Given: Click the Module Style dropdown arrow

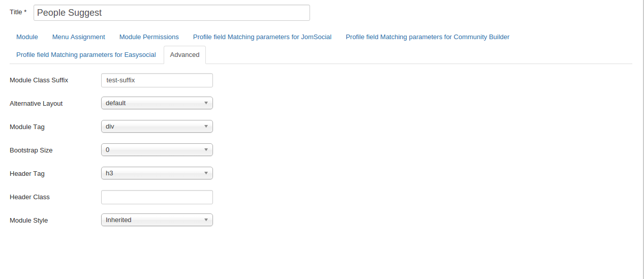Looking at the screenshot, I should click(x=206, y=220).
